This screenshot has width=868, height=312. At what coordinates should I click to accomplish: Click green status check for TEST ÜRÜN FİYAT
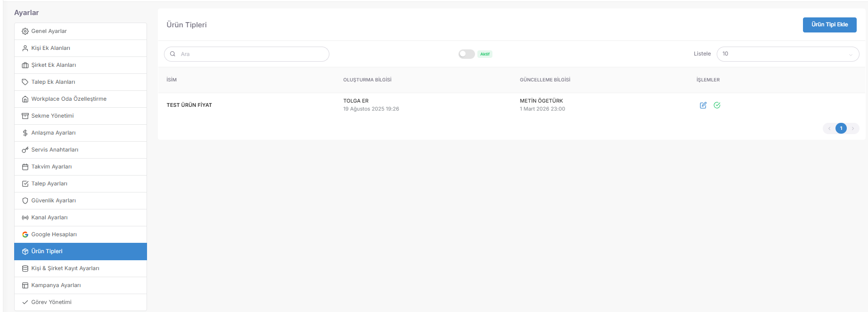717,105
